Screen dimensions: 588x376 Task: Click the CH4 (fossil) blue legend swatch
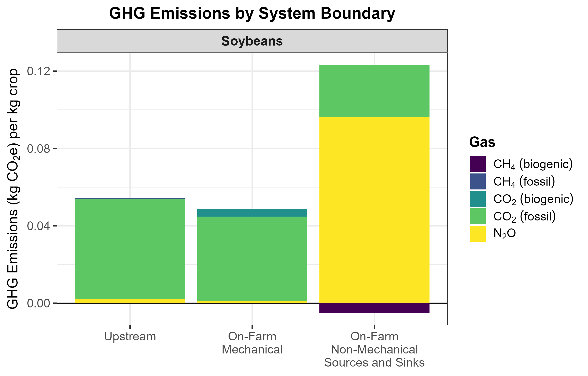[x=477, y=181]
